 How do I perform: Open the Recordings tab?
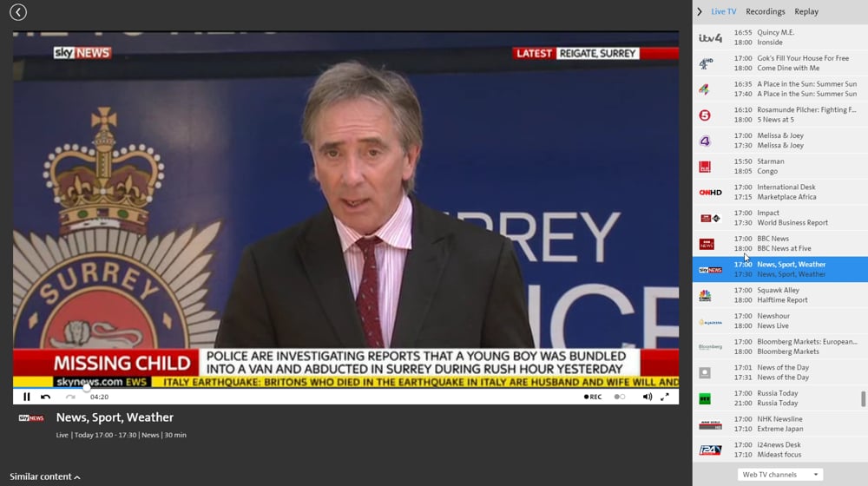click(x=765, y=11)
